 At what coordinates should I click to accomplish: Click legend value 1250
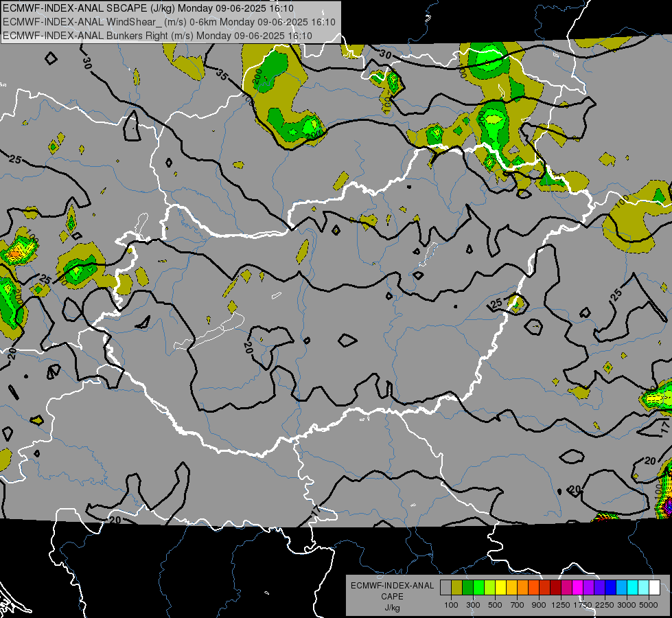[x=561, y=605]
